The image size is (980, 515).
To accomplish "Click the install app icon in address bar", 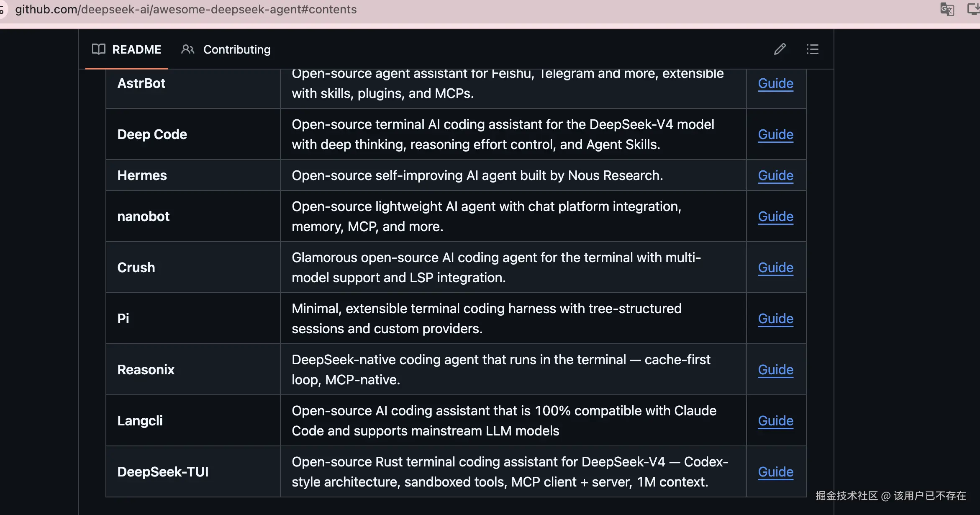I will tap(974, 9).
